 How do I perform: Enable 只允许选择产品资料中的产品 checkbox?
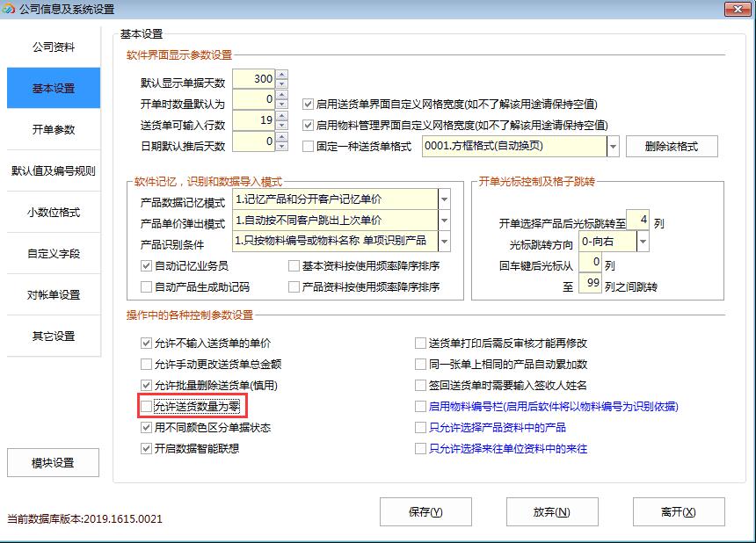click(420, 427)
